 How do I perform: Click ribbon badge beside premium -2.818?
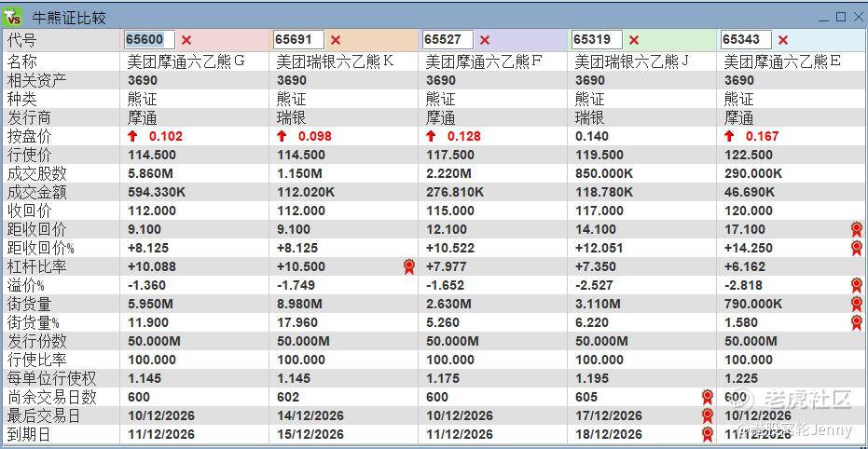pyautogui.click(x=857, y=286)
